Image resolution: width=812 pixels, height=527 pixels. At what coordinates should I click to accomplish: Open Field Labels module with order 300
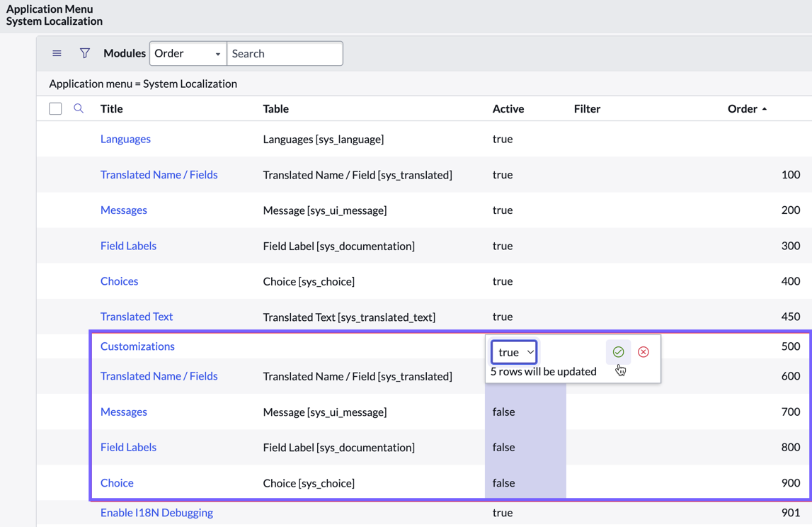128,246
